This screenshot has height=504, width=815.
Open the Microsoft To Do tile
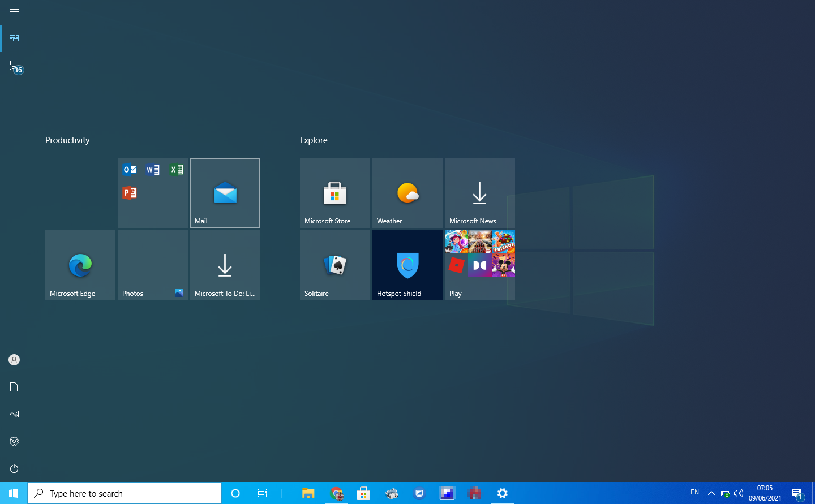pos(225,265)
